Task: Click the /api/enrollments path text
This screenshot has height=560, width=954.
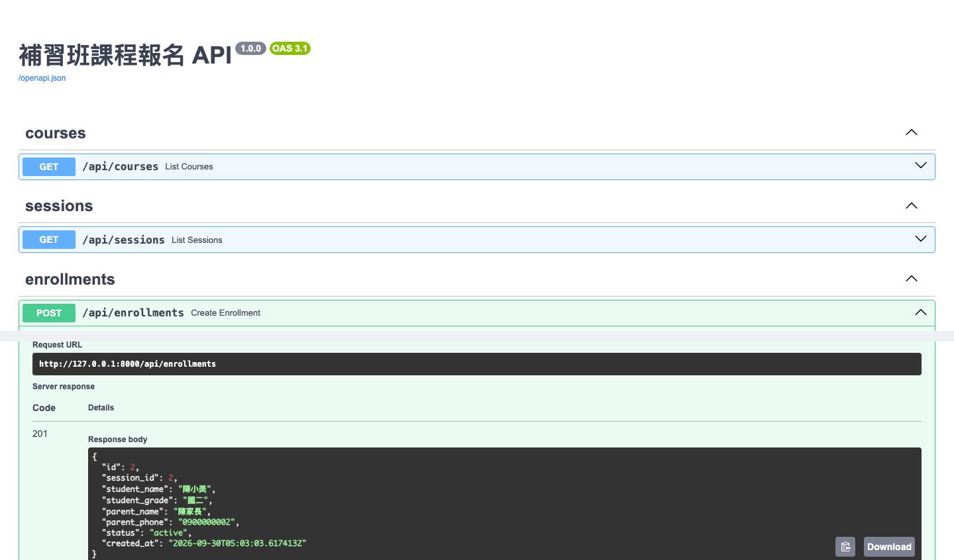Action: [133, 313]
